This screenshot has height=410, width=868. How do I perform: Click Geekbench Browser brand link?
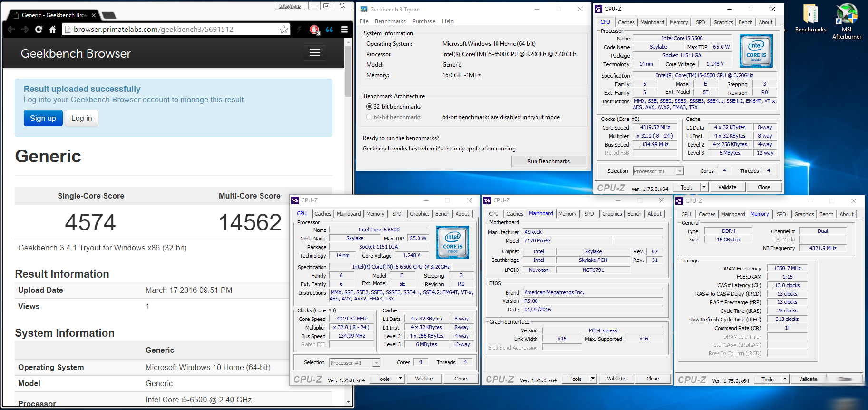(x=76, y=53)
